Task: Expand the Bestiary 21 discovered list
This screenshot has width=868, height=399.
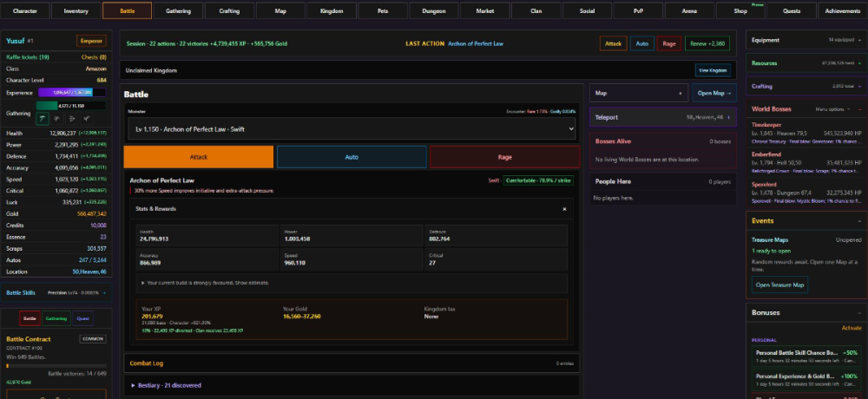Action: coord(166,385)
